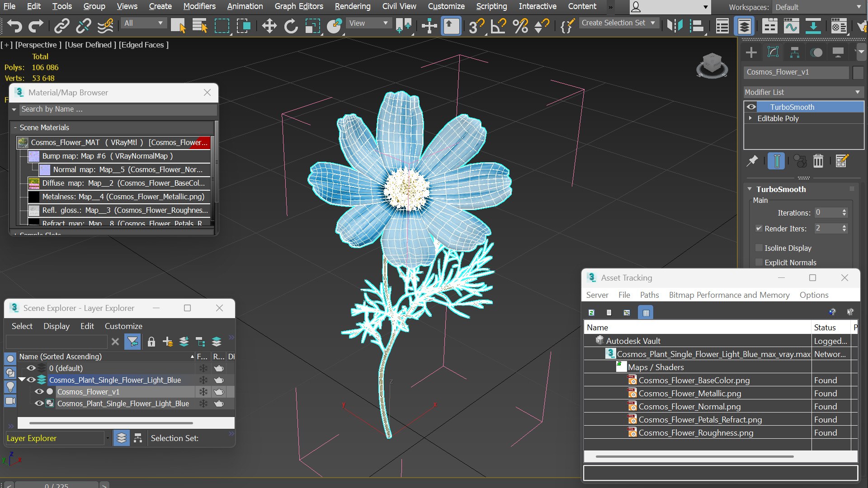The width and height of the screenshot is (868, 488).
Task: Click the Create New Layer icon in Layer Explorer
Action: point(168,342)
